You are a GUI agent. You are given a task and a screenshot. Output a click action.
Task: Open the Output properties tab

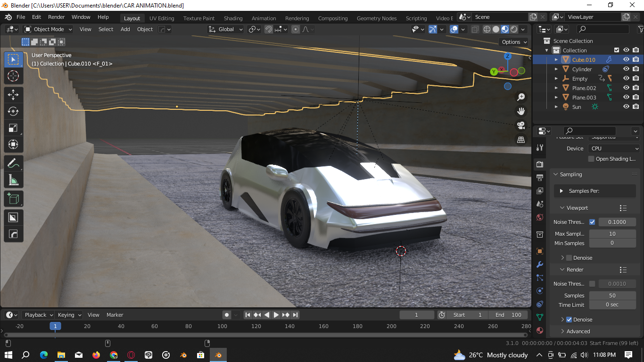(x=540, y=177)
